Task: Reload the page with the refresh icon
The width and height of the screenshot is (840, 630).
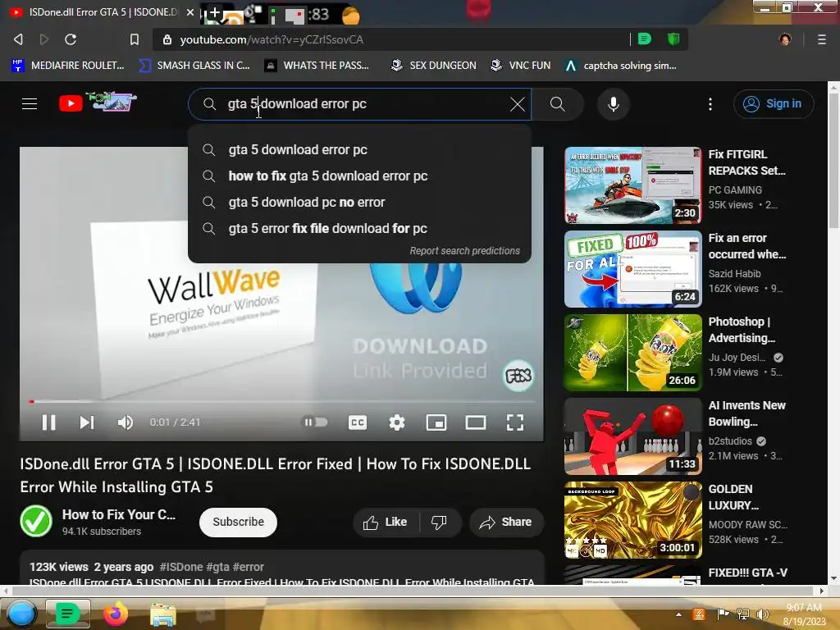Action: 71,39
